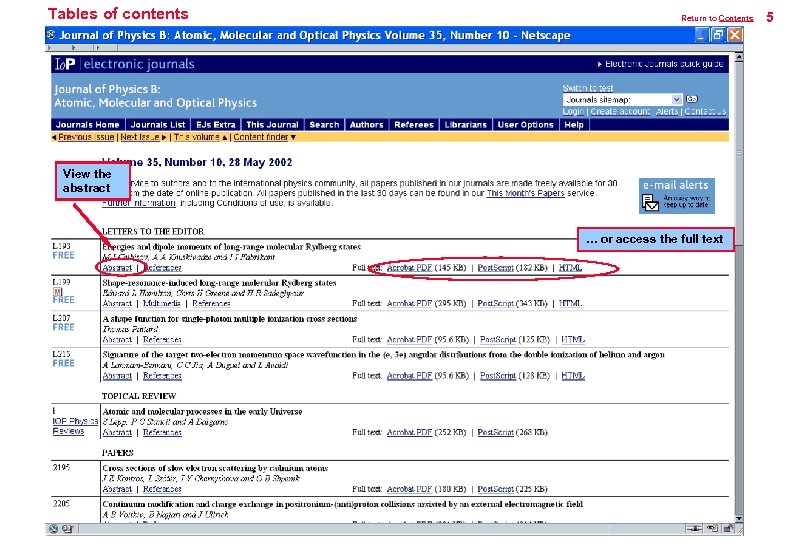Image resolution: width=794 pixels, height=540 pixels.
Task: Click the IoP logo in header
Action: pos(65,64)
